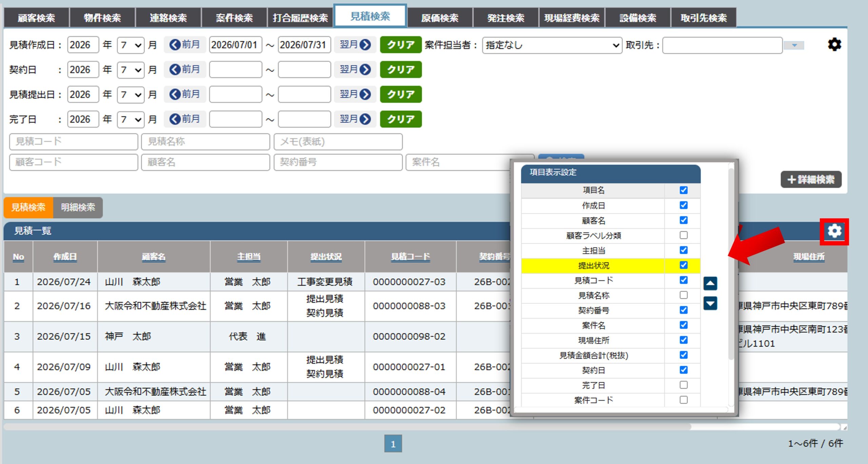The width and height of the screenshot is (868, 464).
Task: Open 詳細検索 advanced search
Action: 811,179
